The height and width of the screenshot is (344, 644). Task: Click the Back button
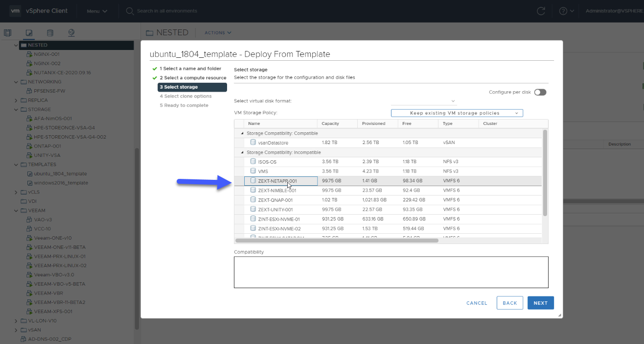[510, 303]
